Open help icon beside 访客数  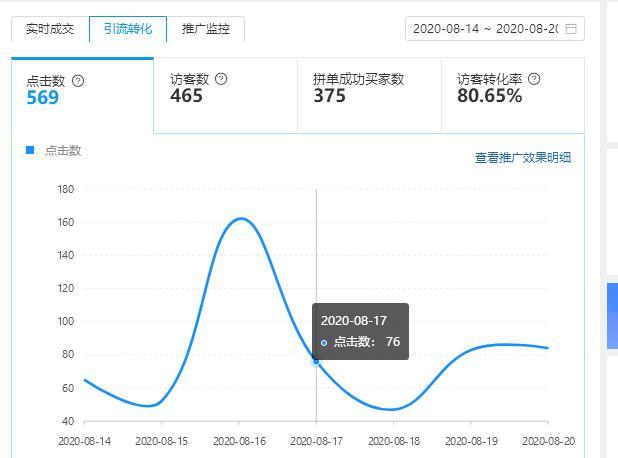(x=221, y=79)
